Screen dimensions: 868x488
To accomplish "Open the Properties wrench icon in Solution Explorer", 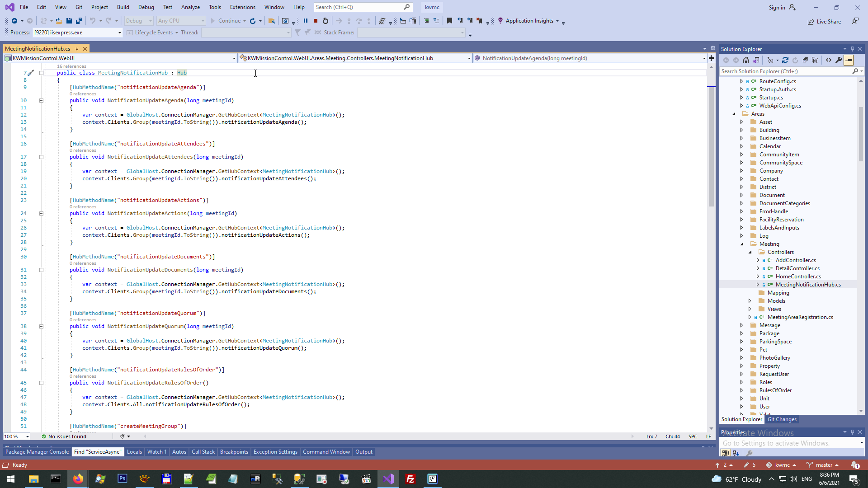I will tap(839, 60).
